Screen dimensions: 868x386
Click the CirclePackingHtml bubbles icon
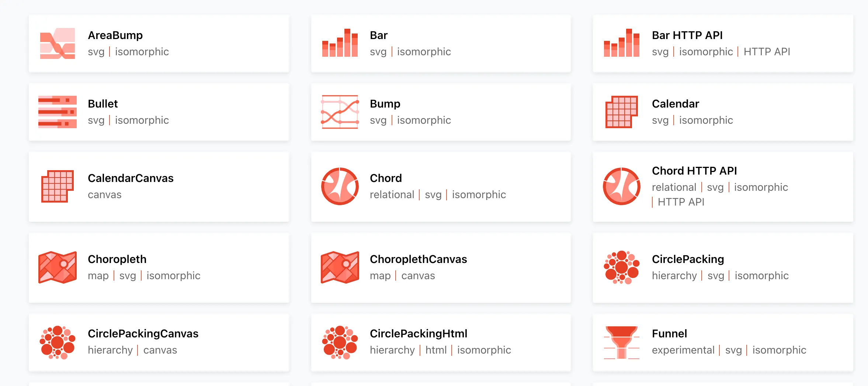[340, 342]
